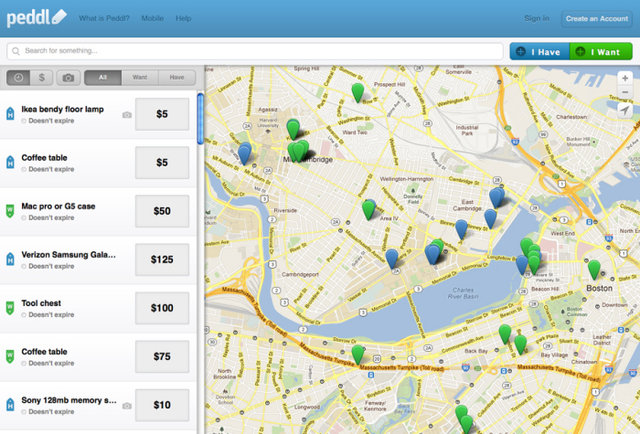
Task: Click the I Want button
Action: 601,52
